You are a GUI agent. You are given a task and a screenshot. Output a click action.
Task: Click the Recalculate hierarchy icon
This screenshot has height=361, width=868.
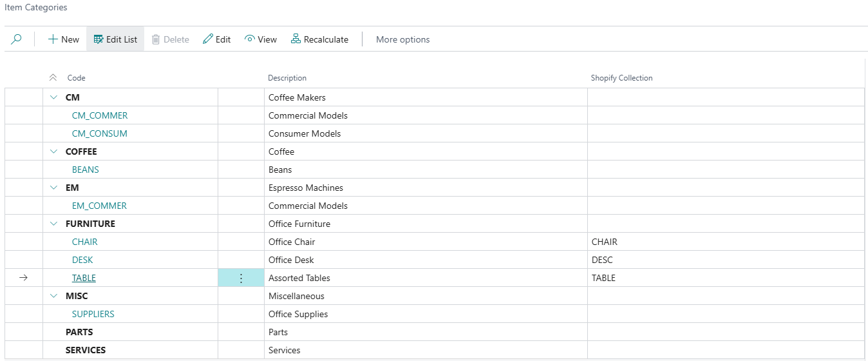click(x=296, y=39)
